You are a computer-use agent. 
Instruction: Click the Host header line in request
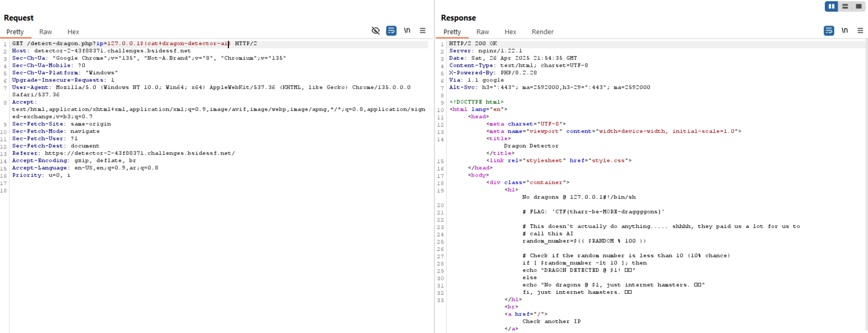[101, 51]
